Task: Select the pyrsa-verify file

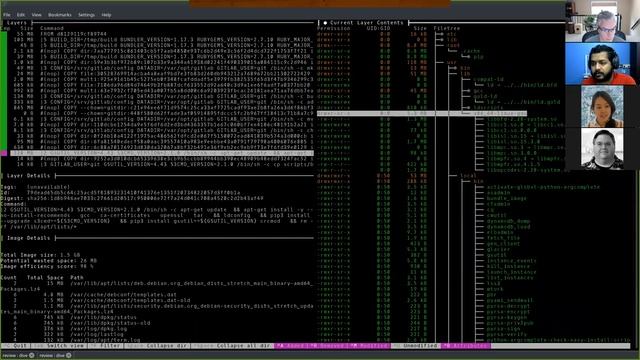Action: (x=507, y=334)
